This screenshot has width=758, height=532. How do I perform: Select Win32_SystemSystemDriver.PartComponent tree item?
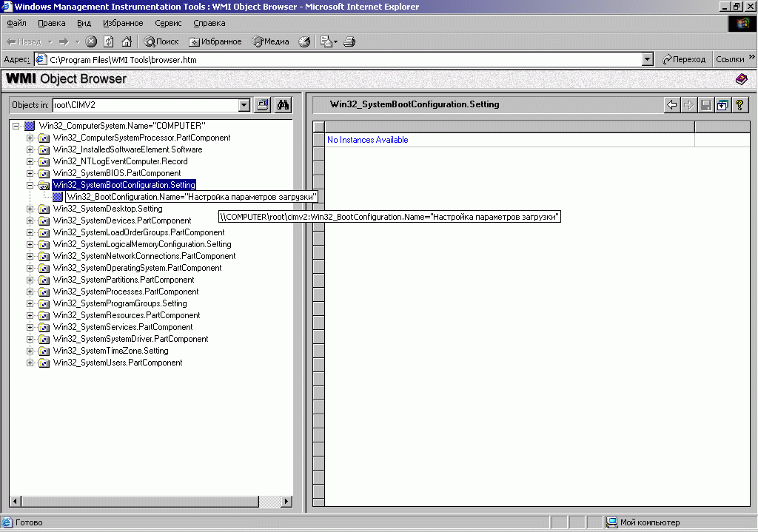click(x=130, y=339)
